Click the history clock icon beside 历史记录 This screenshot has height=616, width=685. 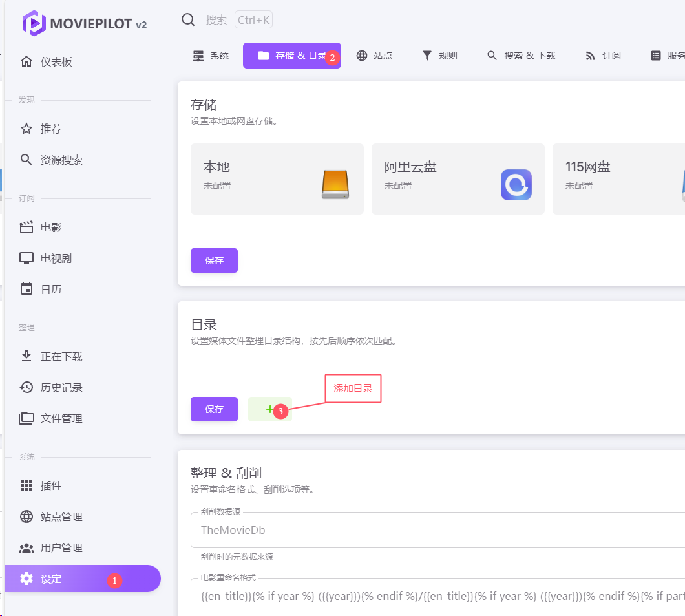pyautogui.click(x=26, y=388)
